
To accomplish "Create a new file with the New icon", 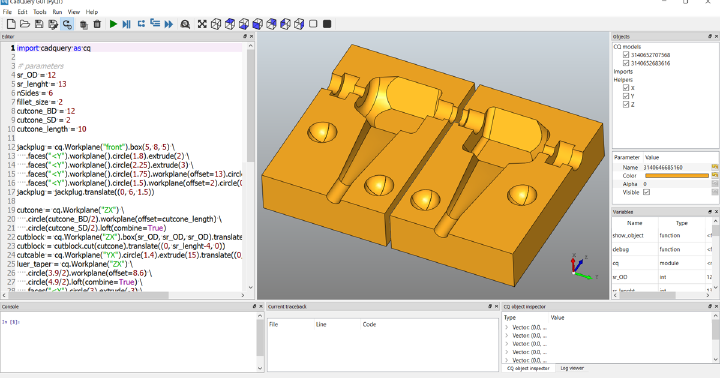I will [11, 24].
